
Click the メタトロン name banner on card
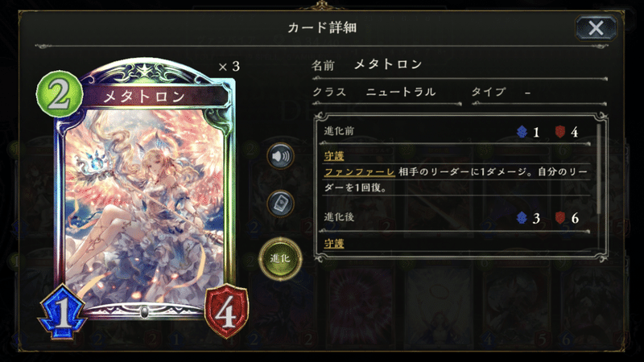point(155,97)
